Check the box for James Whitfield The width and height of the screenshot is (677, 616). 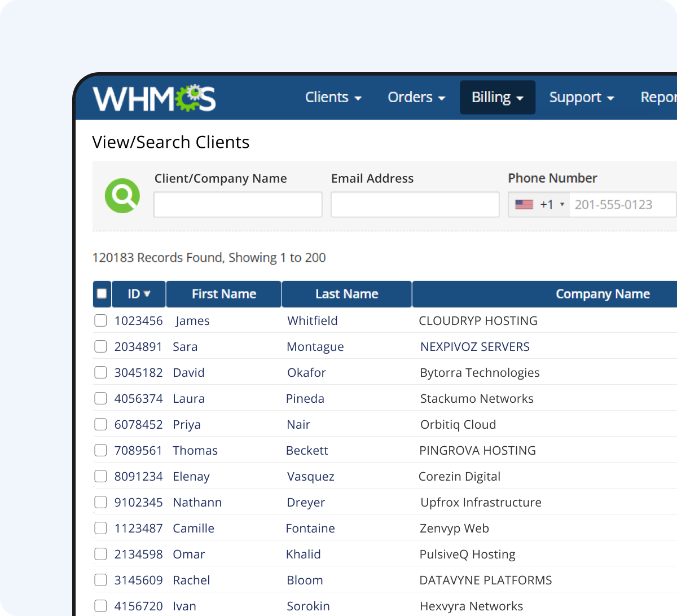pos(100,320)
